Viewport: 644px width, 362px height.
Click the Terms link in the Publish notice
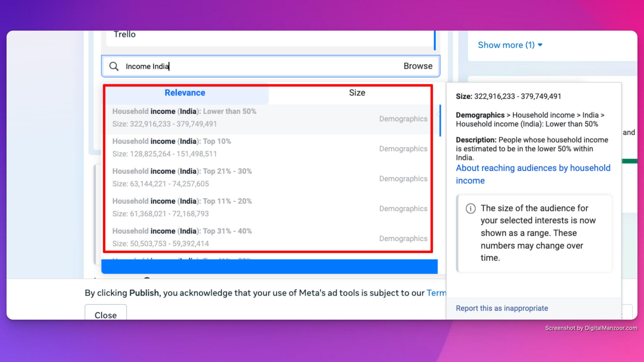coord(437,293)
